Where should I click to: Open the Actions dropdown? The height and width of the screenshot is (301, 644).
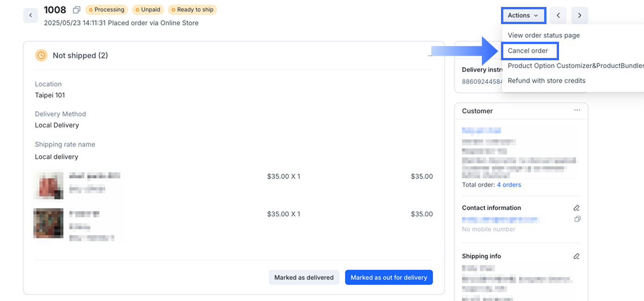click(x=523, y=15)
